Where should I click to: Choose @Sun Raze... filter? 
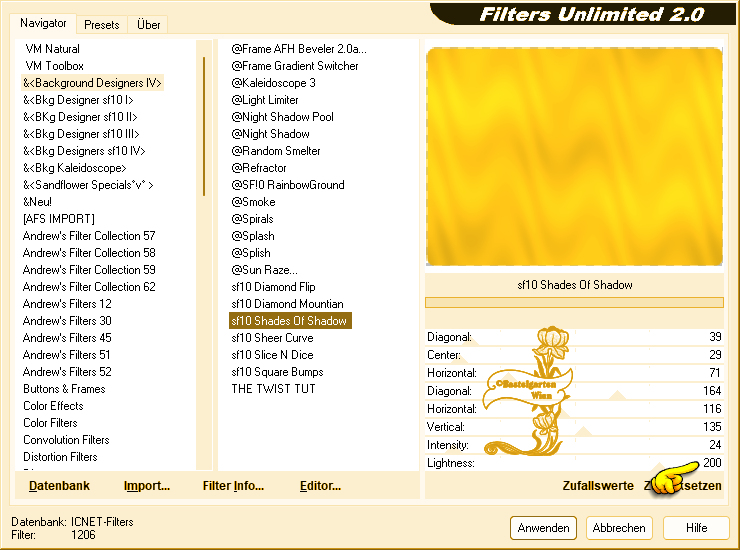(x=264, y=270)
